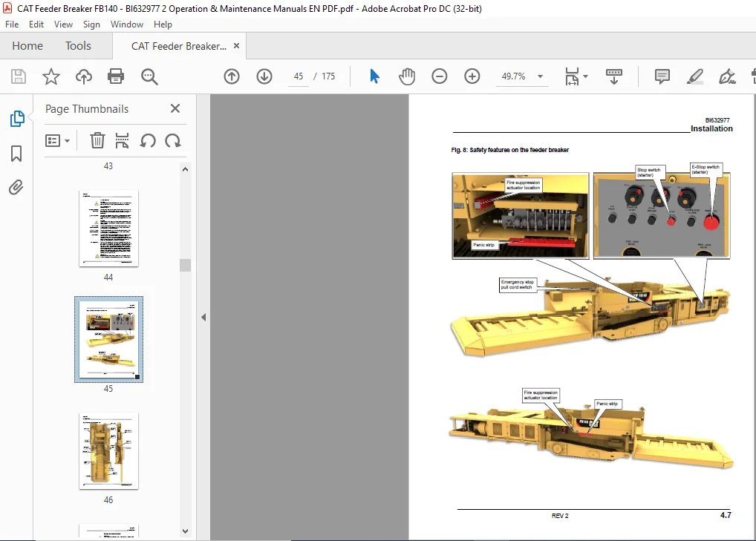Open the Sign document pen tool

coord(726,76)
